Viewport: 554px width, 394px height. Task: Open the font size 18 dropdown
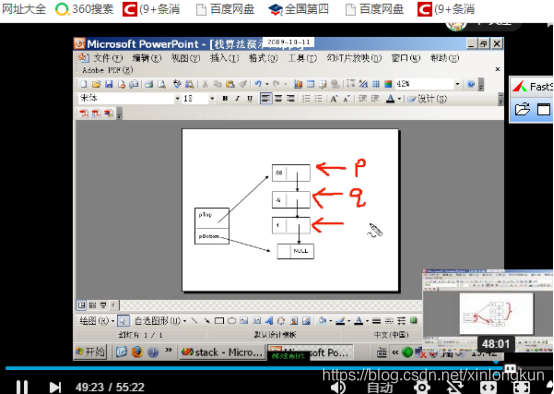pos(212,99)
